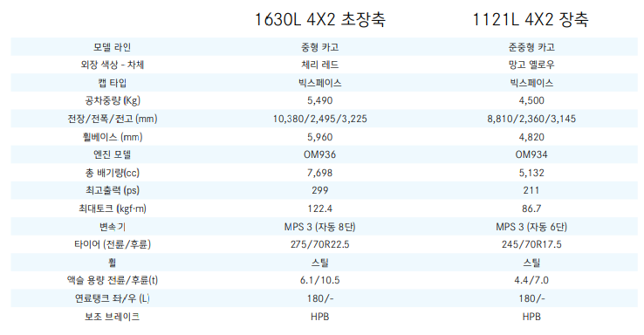Click the dimensions value '8,810/2,360/3,145'
The width and height of the screenshot is (644, 335).
click(531, 119)
